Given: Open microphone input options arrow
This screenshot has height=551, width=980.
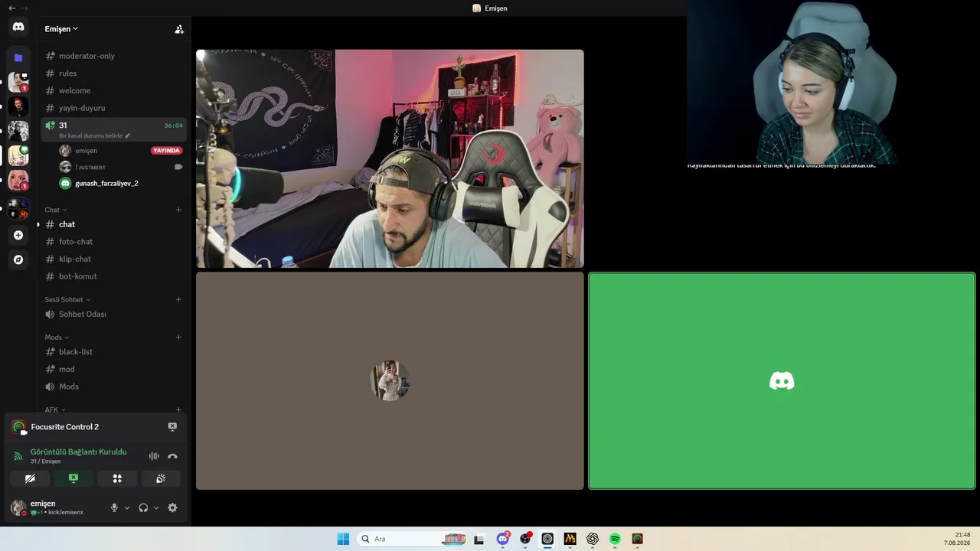Looking at the screenshot, I should [x=127, y=507].
